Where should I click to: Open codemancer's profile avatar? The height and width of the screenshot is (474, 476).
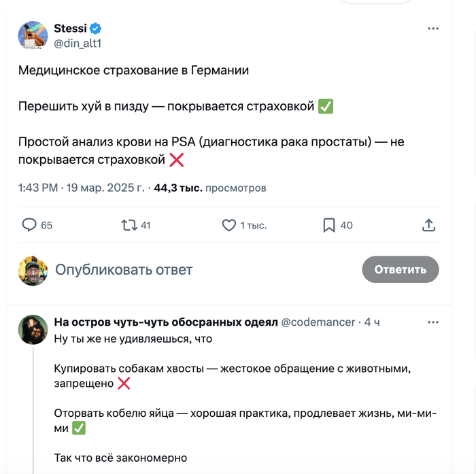coord(32,329)
